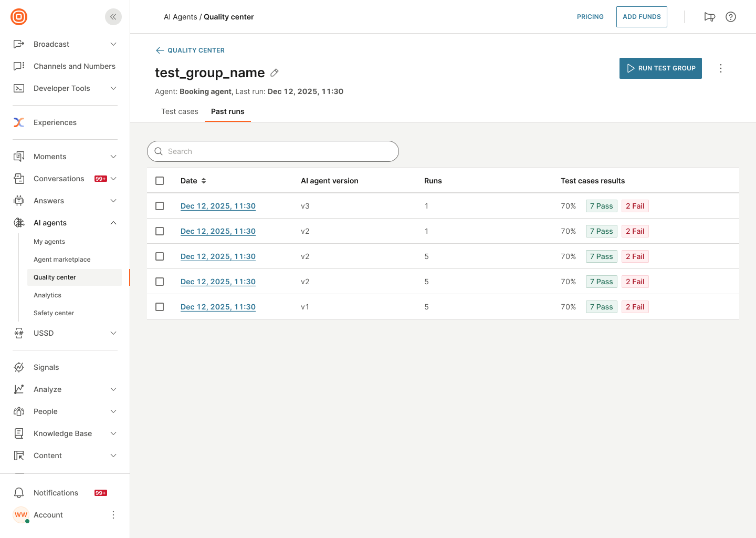756x538 pixels.
Task: Open the first Dec 12, 2025 run link
Action: pos(218,205)
